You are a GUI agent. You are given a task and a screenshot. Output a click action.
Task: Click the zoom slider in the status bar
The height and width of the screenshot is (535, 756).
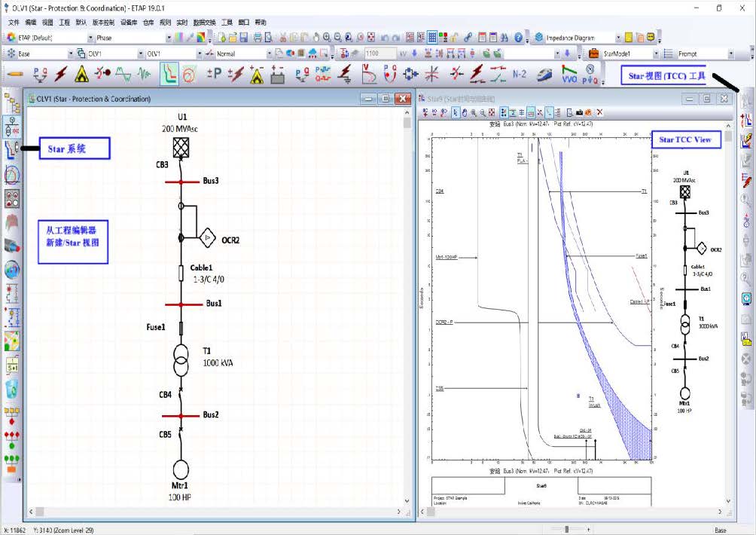pyautogui.click(x=565, y=529)
